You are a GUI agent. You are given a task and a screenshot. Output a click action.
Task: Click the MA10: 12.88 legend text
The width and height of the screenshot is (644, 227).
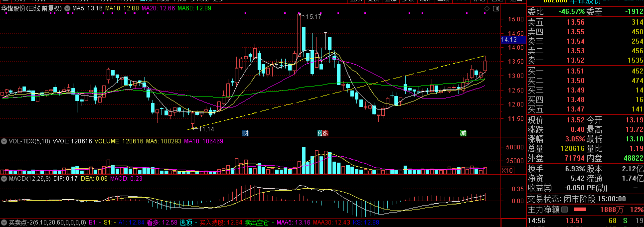(x=122, y=8)
